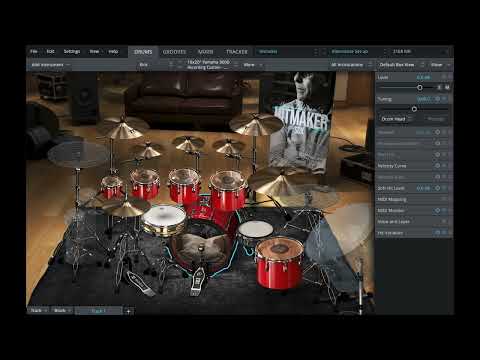480x360 pixels.
Task: Step through instruments using Kick arrows
Action: pos(171,65)
